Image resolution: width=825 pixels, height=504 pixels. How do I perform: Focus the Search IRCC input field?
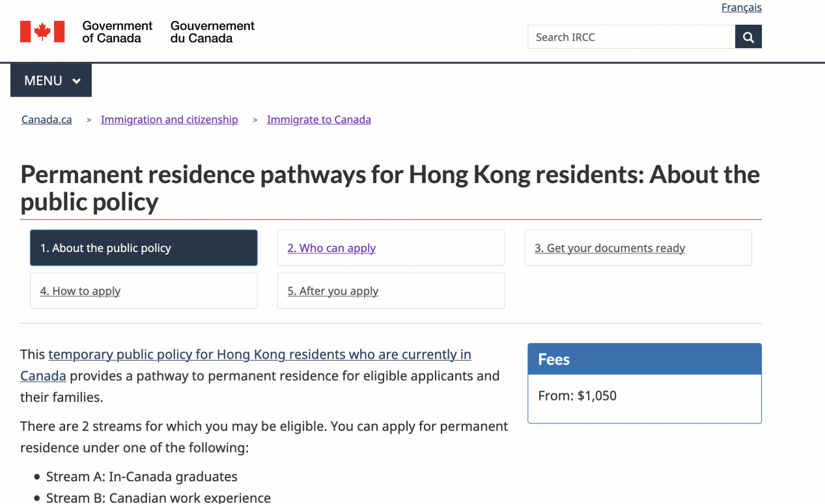(x=630, y=37)
